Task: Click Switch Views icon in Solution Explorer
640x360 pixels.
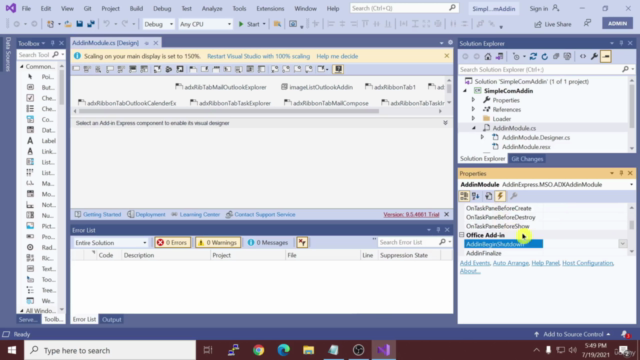Action: 500,57
